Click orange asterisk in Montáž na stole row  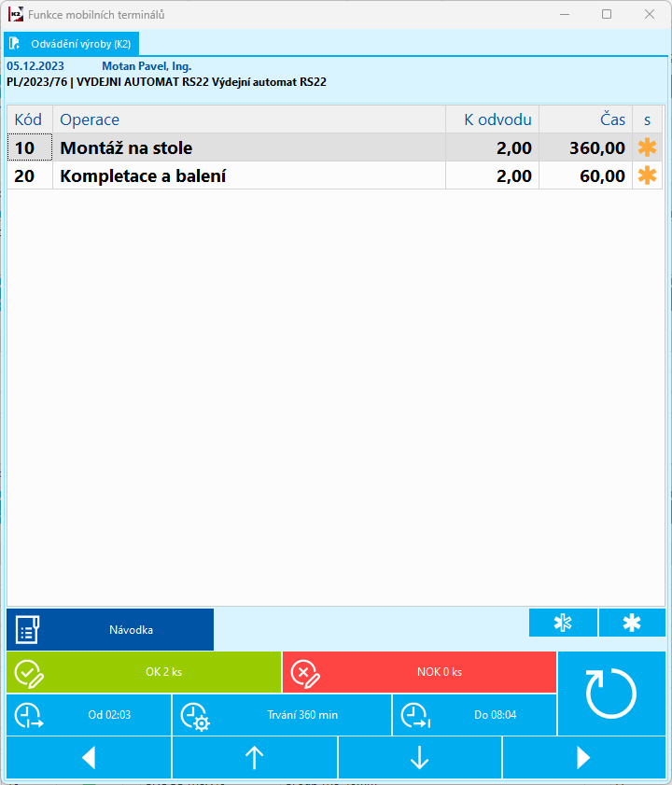point(647,147)
